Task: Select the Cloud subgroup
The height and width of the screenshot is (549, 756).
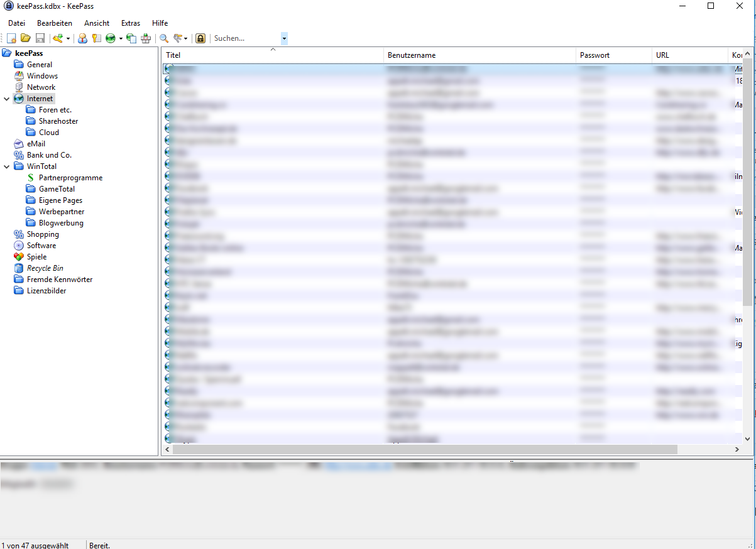Action: point(49,133)
